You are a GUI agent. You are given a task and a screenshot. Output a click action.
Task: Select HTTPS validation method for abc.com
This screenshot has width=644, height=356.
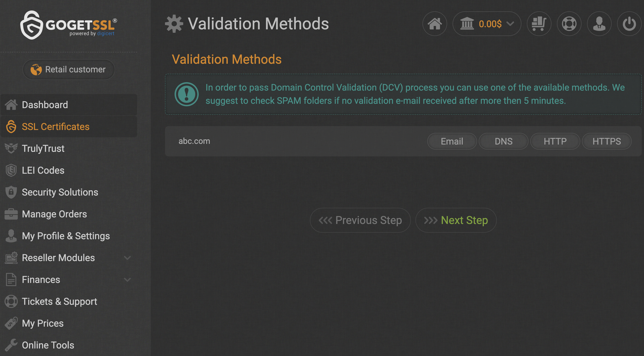[x=606, y=141]
